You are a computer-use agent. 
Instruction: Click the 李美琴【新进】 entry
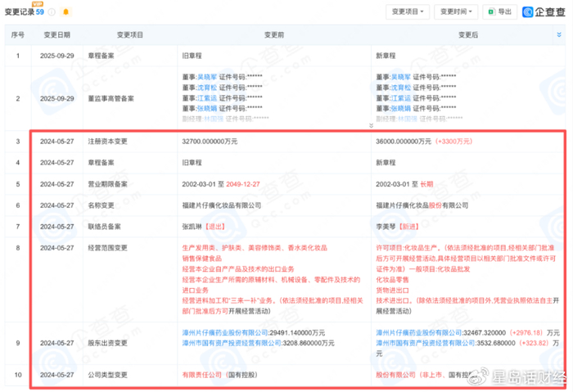pos(398,227)
